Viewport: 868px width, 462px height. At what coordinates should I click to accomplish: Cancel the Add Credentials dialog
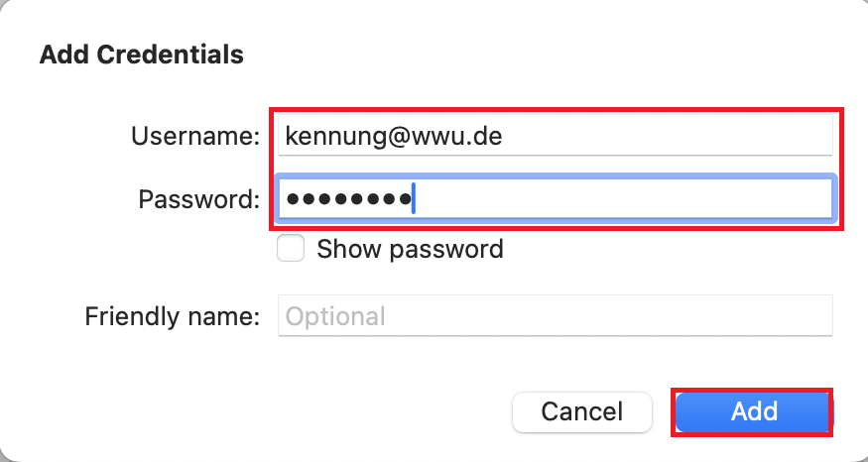pyautogui.click(x=581, y=411)
